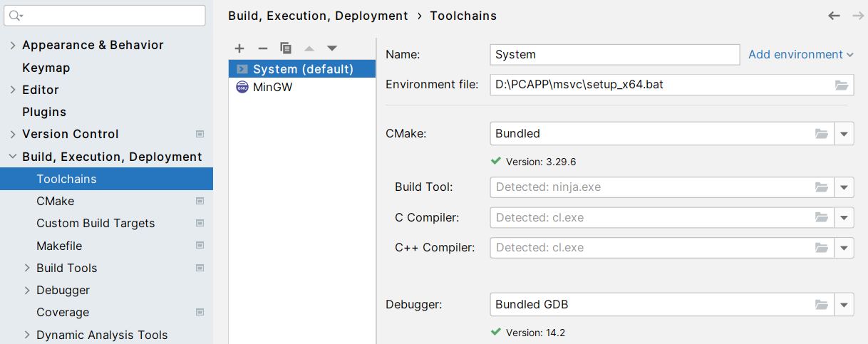Expand Appearance & Behavior settings section
Screen dimensions: 868x344
13,46
